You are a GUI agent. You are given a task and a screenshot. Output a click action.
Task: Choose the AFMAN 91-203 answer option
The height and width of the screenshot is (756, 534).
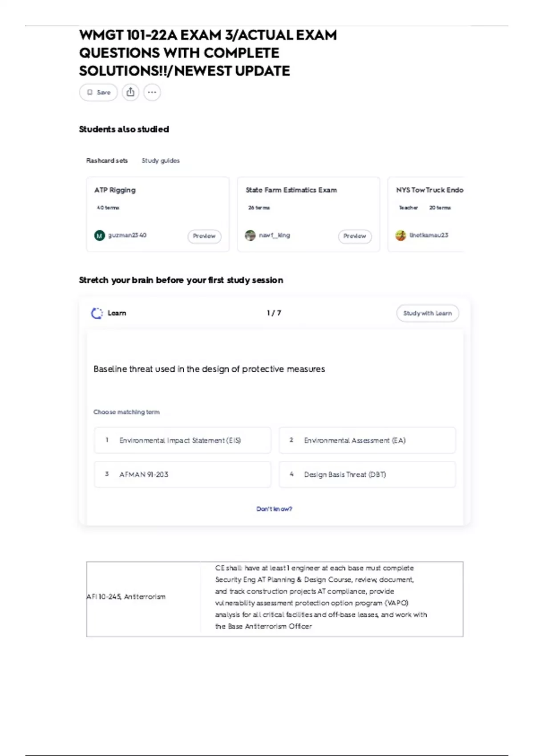(x=182, y=475)
